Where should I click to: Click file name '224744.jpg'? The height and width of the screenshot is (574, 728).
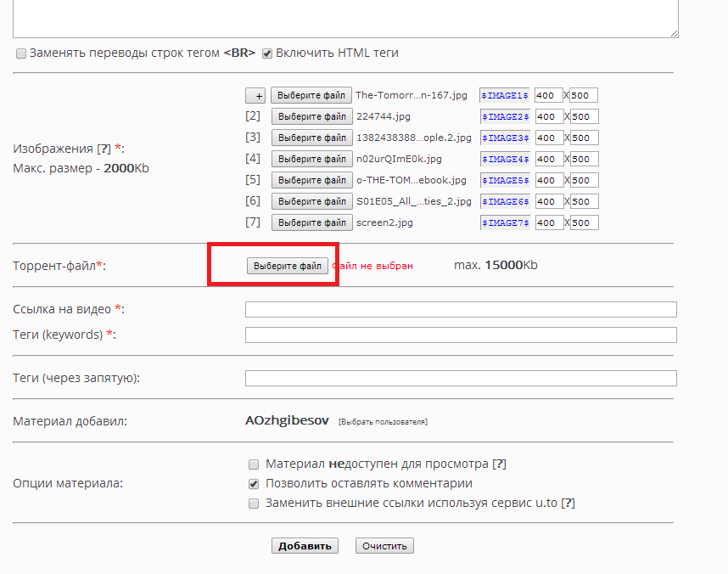pyautogui.click(x=384, y=116)
